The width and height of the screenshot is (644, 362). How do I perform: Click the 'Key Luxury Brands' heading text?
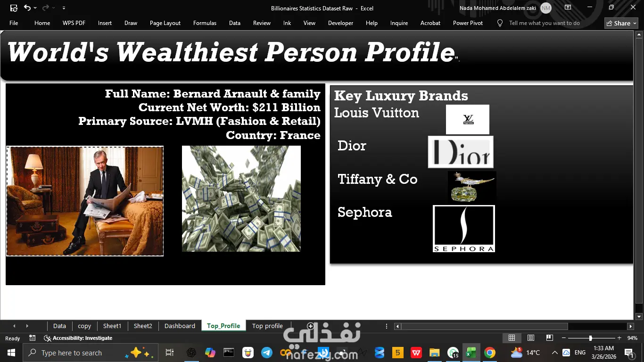(401, 96)
